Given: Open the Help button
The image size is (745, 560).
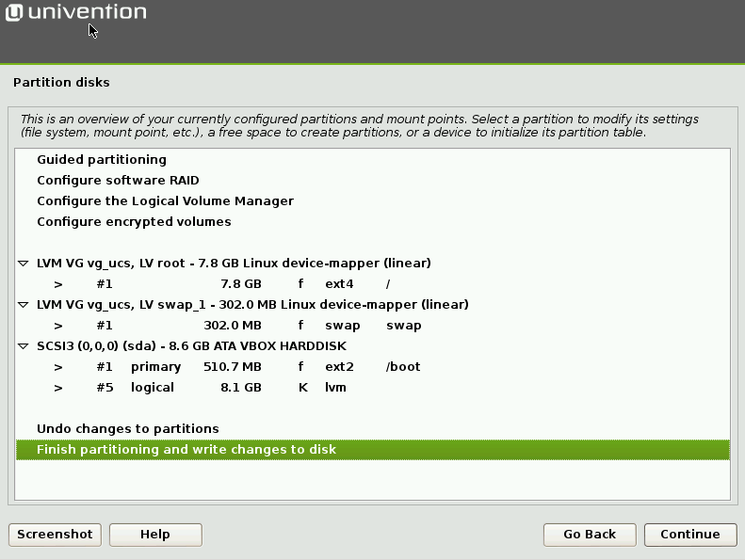Looking at the screenshot, I should [x=155, y=535].
